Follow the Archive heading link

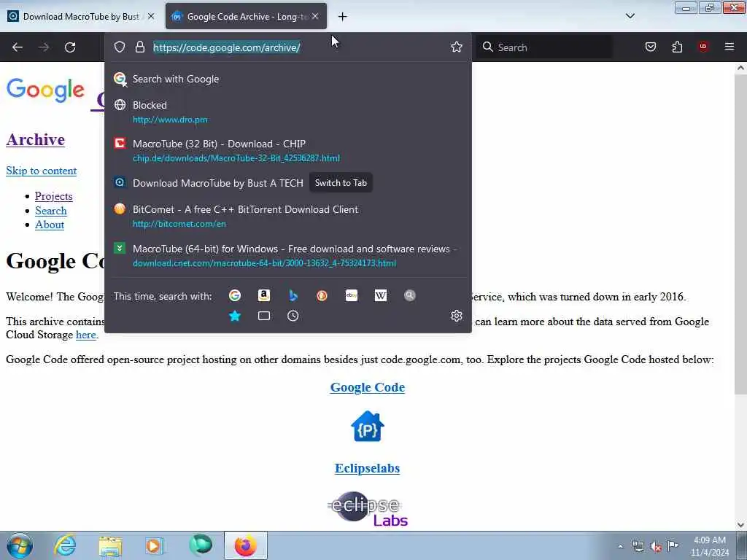pos(35,139)
